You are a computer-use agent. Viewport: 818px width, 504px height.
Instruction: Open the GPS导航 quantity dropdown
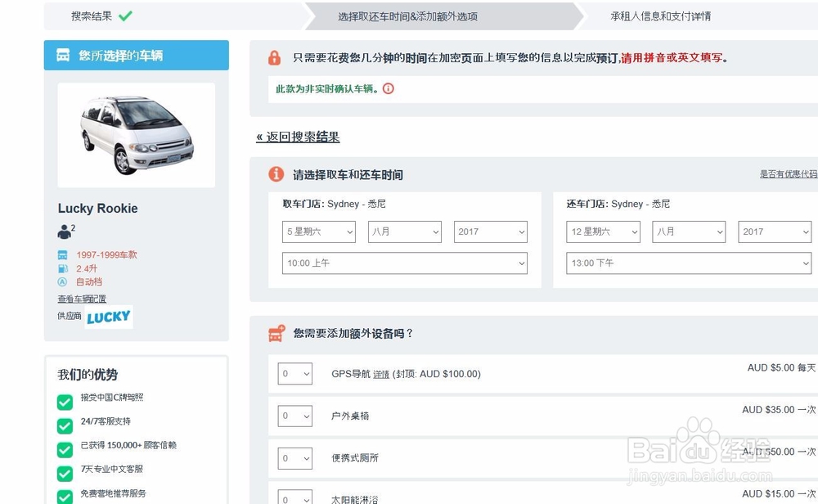[294, 374]
